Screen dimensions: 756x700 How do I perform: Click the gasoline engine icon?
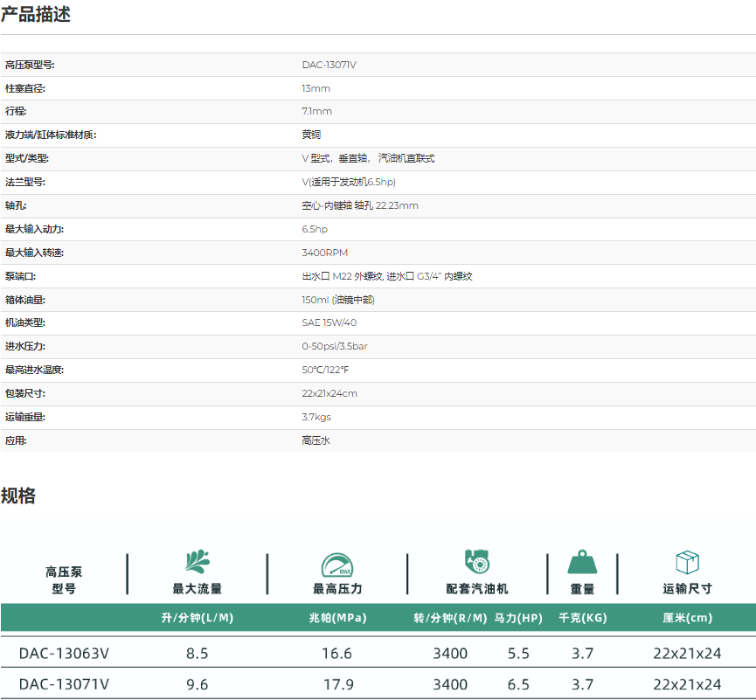pos(476,562)
